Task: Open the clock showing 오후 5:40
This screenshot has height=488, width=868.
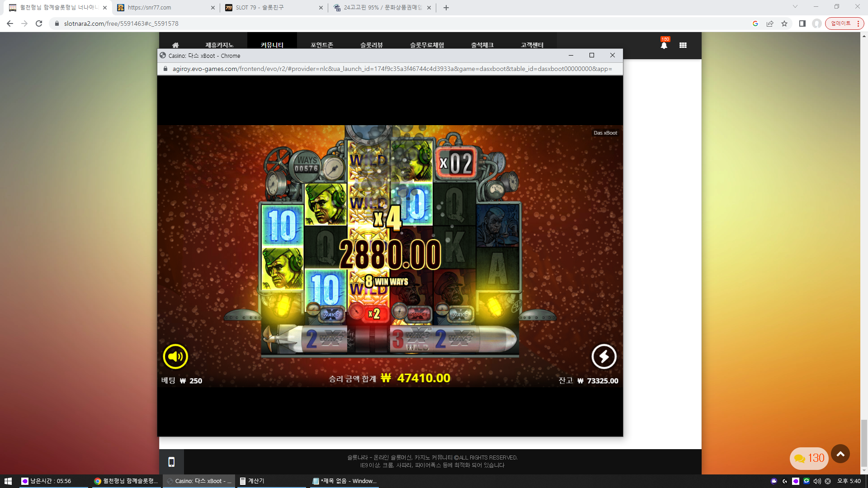Action: pyautogui.click(x=849, y=481)
